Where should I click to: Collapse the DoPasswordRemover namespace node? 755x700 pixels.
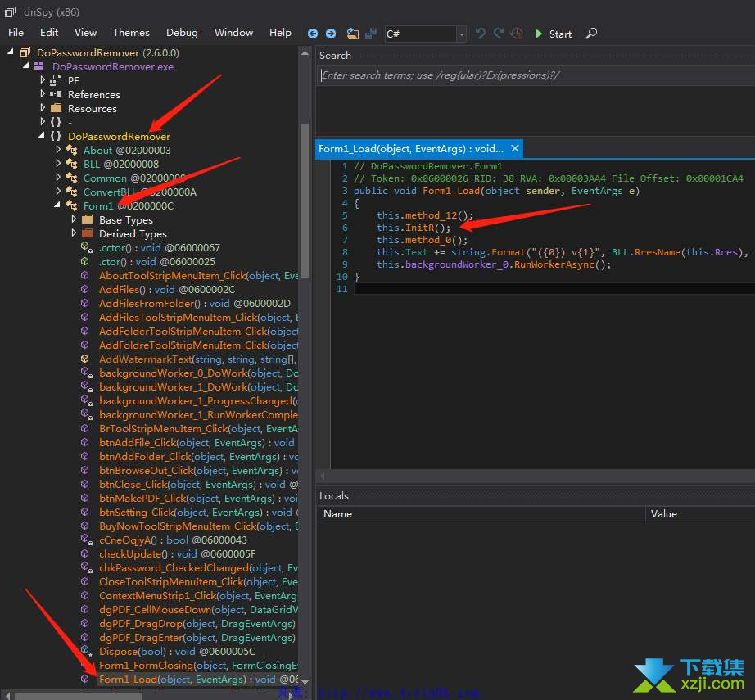[x=42, y=136]
